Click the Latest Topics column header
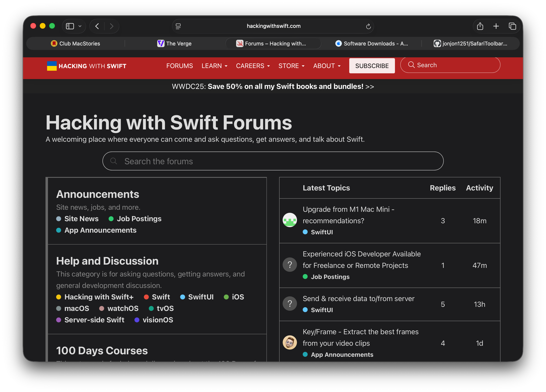Viewport: 546px width, 392px height. [x=326, y=188]
